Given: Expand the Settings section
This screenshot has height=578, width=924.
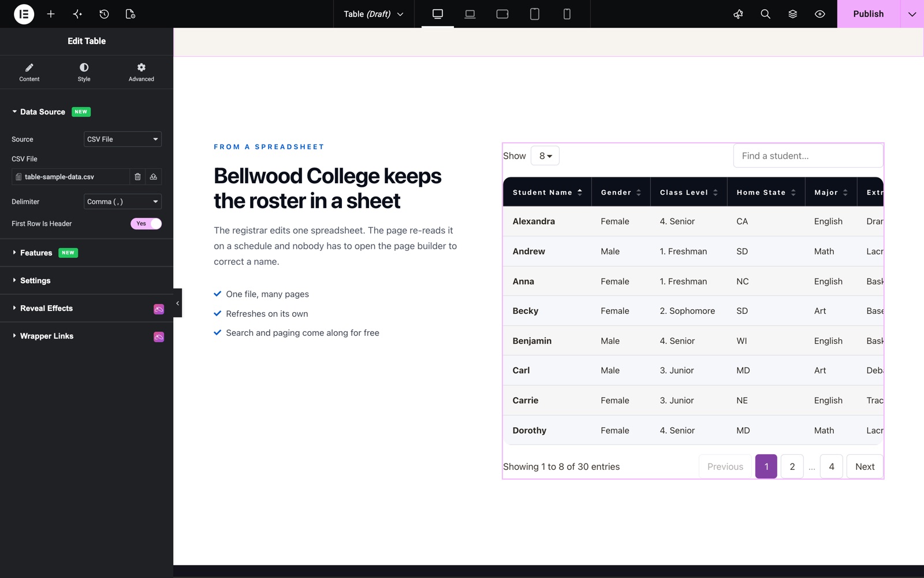Looking at the screenshot, I should [87, 280].
